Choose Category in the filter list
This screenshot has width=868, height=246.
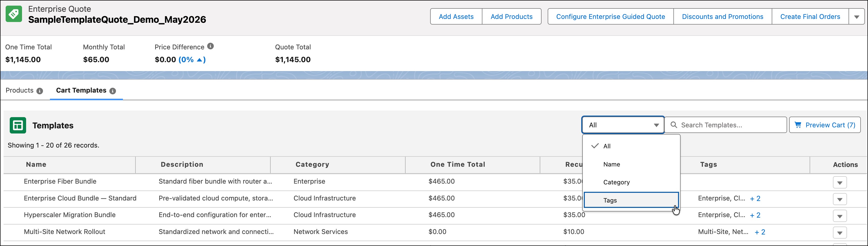pyautogui.click(x=631, y=182)
